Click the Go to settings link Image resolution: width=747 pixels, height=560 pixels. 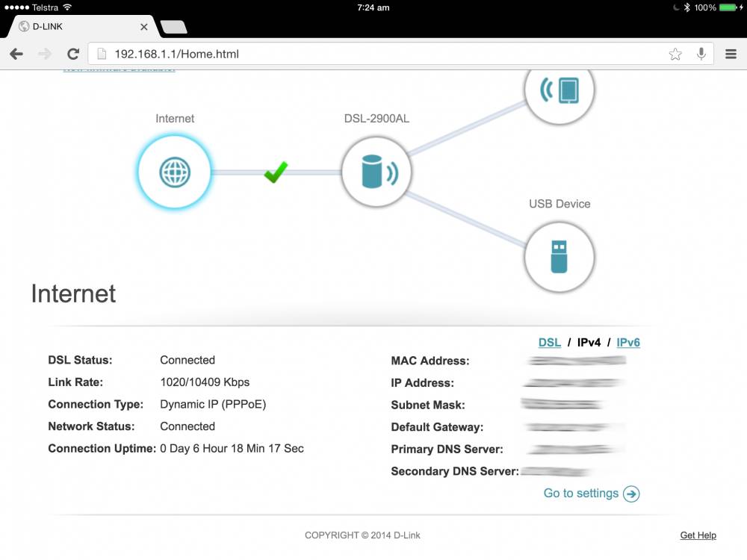(580, 494)
